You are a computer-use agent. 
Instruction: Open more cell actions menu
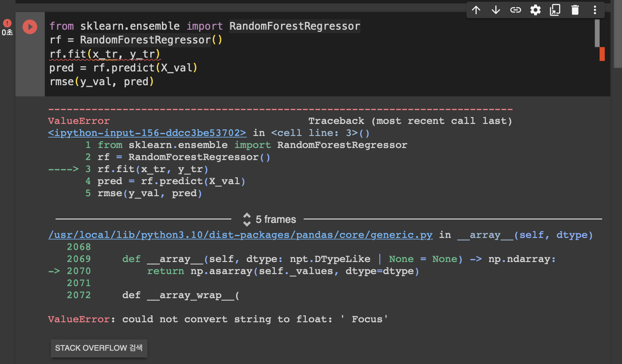[x=595, y=10]
